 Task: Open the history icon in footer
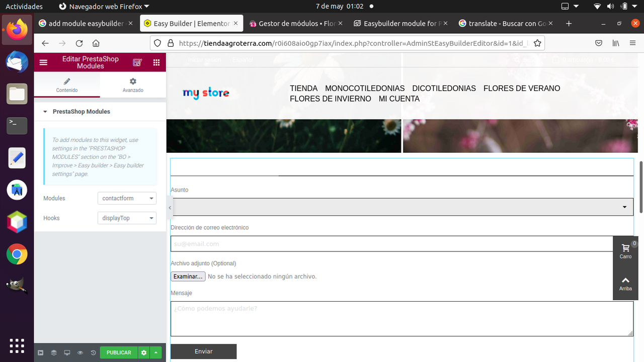pos(93,353)
